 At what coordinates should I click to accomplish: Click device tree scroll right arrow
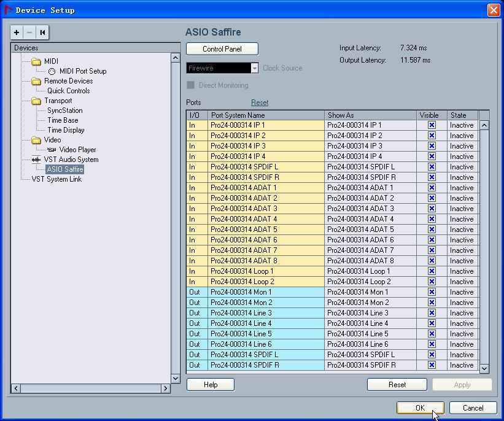(x=166, y=388)
